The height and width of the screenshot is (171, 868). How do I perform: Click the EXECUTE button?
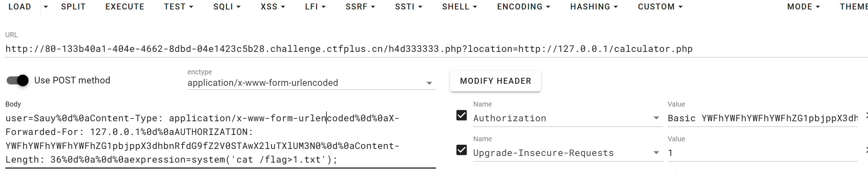[125, 7]
